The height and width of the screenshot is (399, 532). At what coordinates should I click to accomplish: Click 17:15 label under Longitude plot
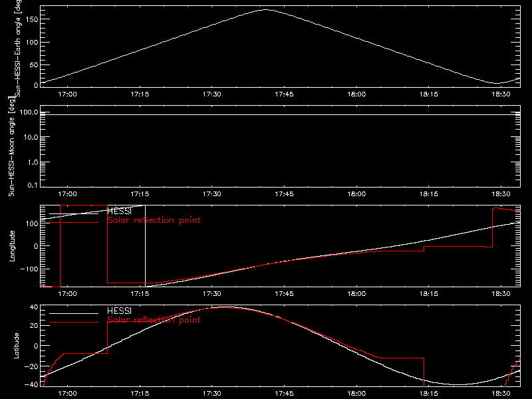coord(140,294)
